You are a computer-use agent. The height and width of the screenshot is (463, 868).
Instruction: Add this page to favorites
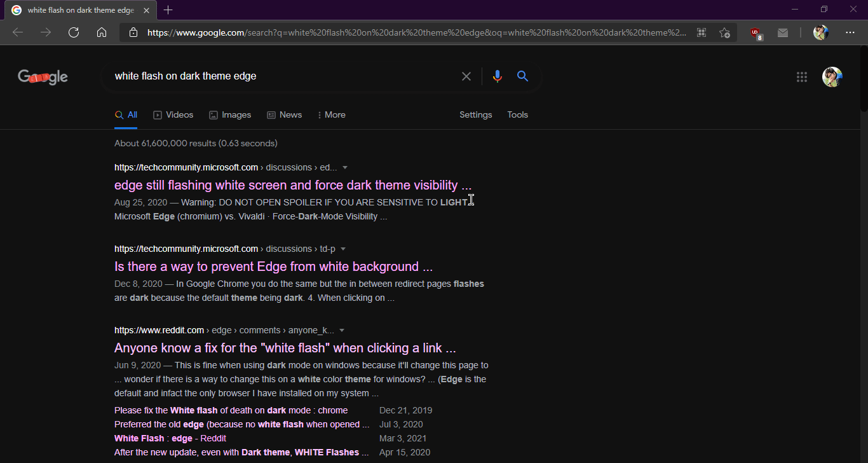click(x=724, y=32)
